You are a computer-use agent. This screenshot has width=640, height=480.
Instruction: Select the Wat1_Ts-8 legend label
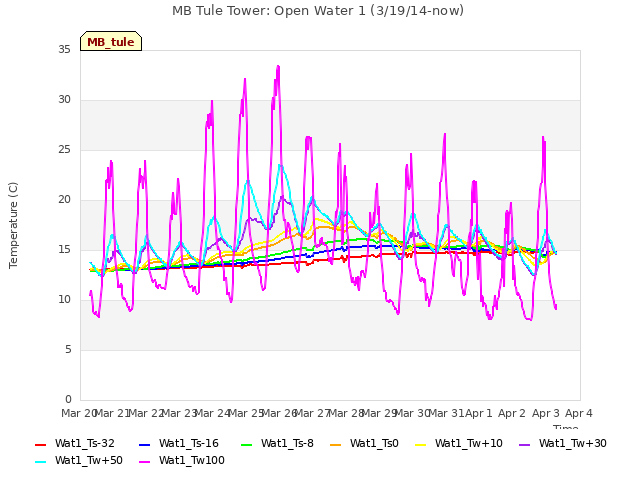tap(287, 444)
